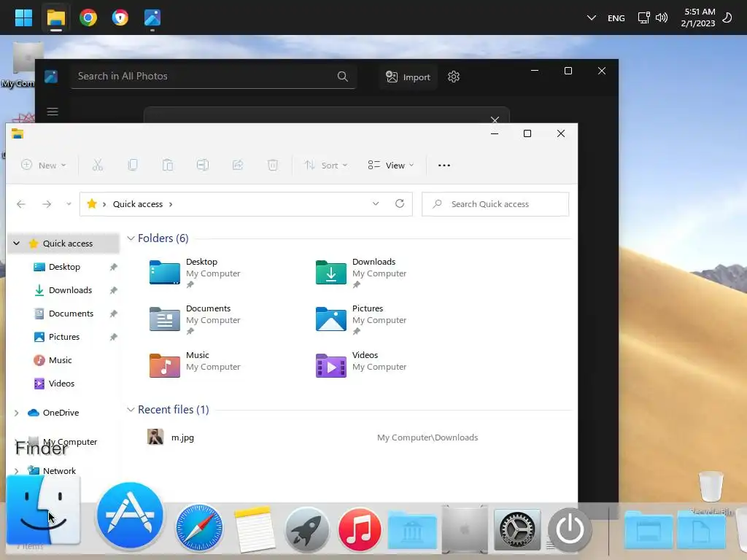The width and height of the screenshot is (747, 560).
Task: Select the Documents folder tile
Action: pyautogui.click(x=196, y=319)
